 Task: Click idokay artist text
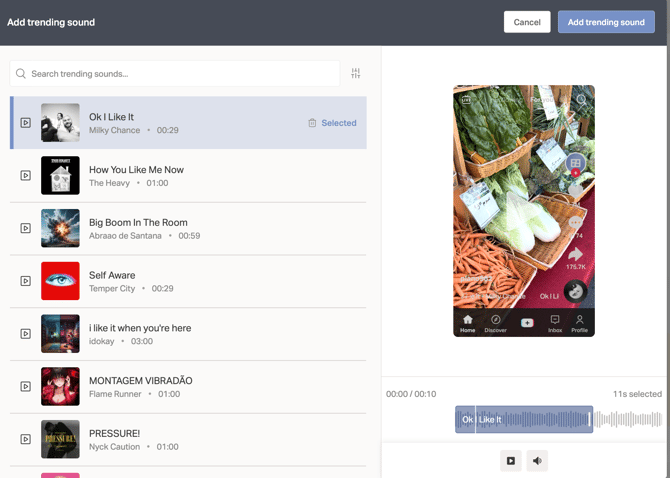102,341
